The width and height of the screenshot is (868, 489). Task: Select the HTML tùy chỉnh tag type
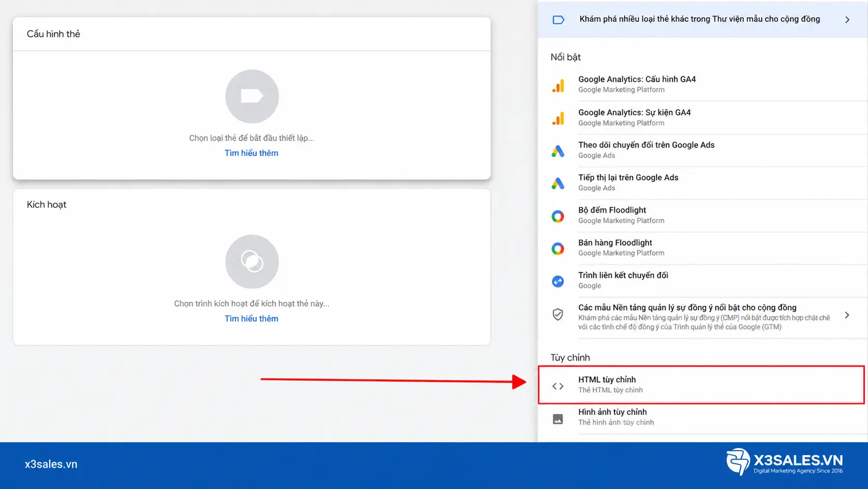pyautogui.click(x=701, y=385)
